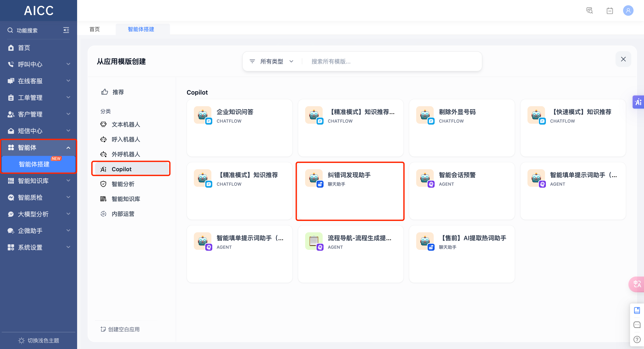Click the AICC logo
Viewport: 644px width, 349px height.
(39, 11)
